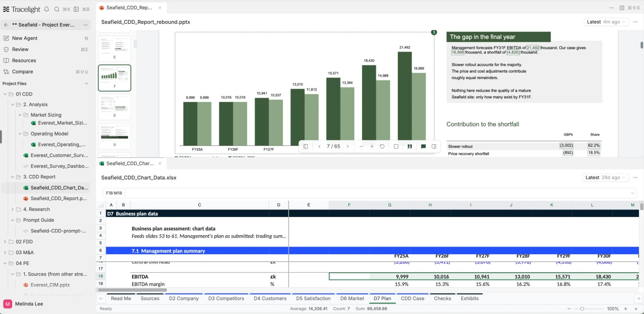
Task: Open more options for the presentation file
Action: tap(635, 22)
